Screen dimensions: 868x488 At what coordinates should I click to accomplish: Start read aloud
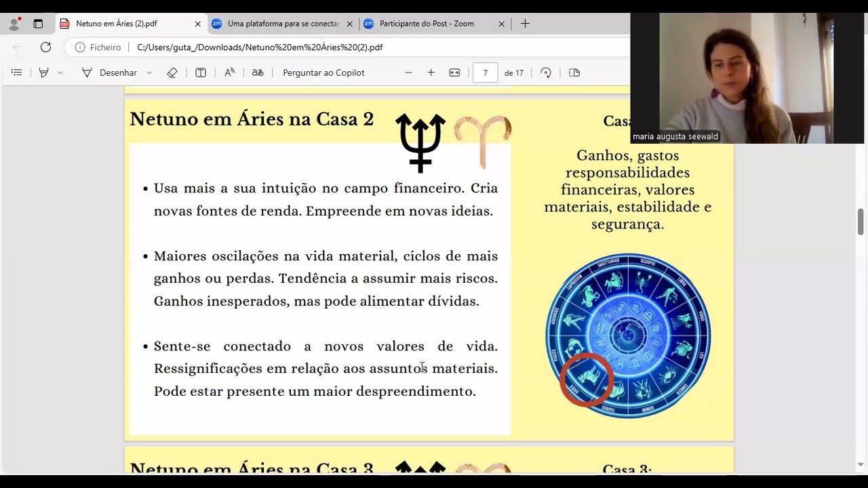click(x=229, y=73)
